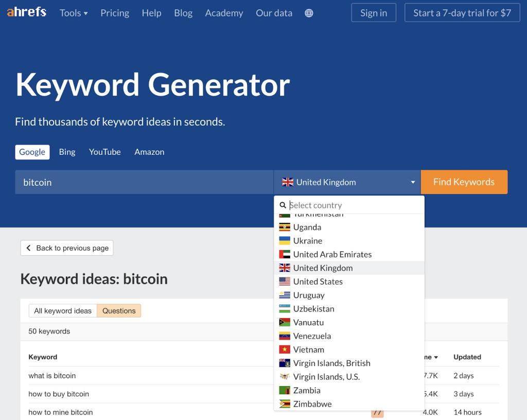The image size is (527, 420).
Task: Collapse the country selection dropdown
Action: tap(412, 182)
